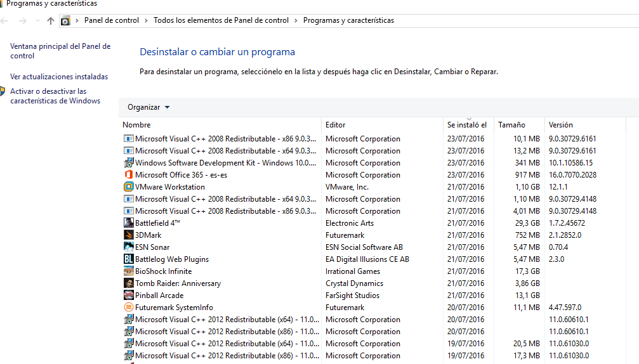Open the Organizar dropdown menu

148,107
